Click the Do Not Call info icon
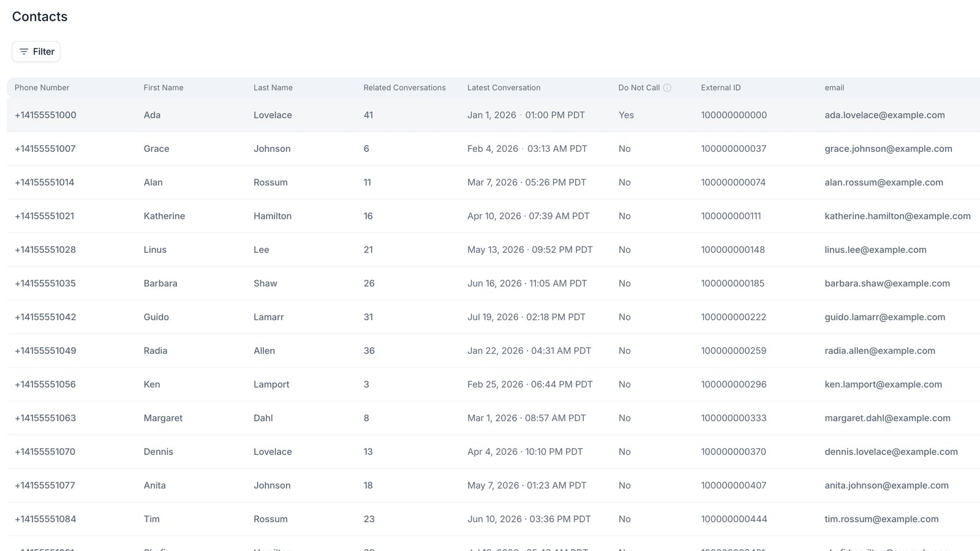980x551 pixels. click(667, 88)
